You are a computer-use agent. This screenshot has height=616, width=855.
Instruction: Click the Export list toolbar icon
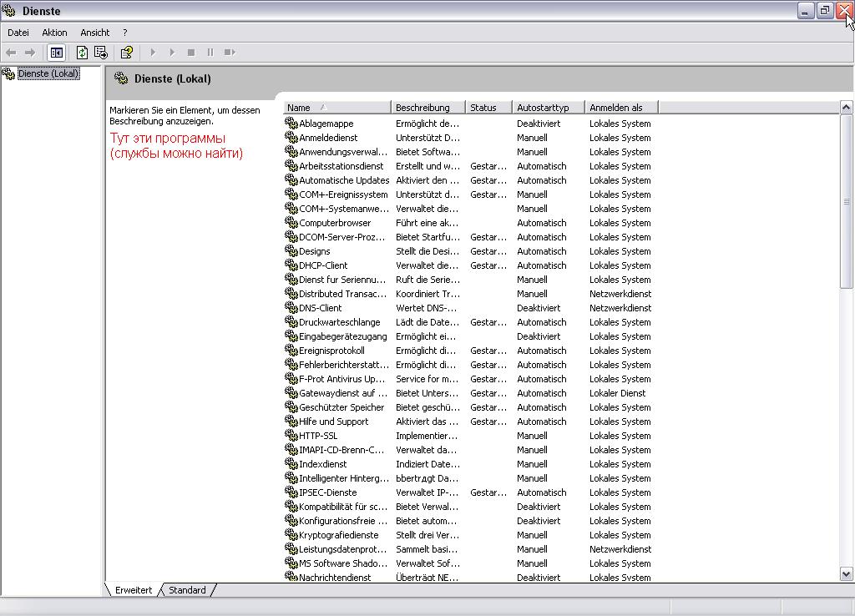coord(101,53)
